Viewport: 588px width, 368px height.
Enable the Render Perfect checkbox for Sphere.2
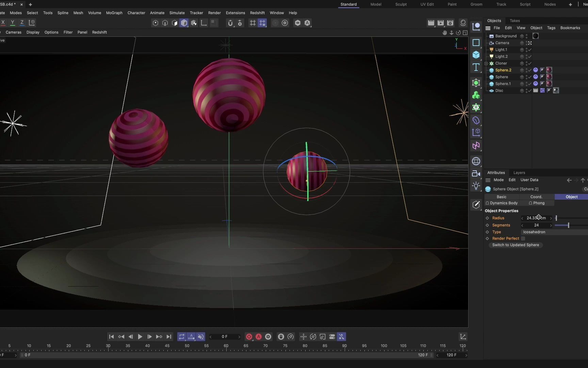click(x=524, y=239)
